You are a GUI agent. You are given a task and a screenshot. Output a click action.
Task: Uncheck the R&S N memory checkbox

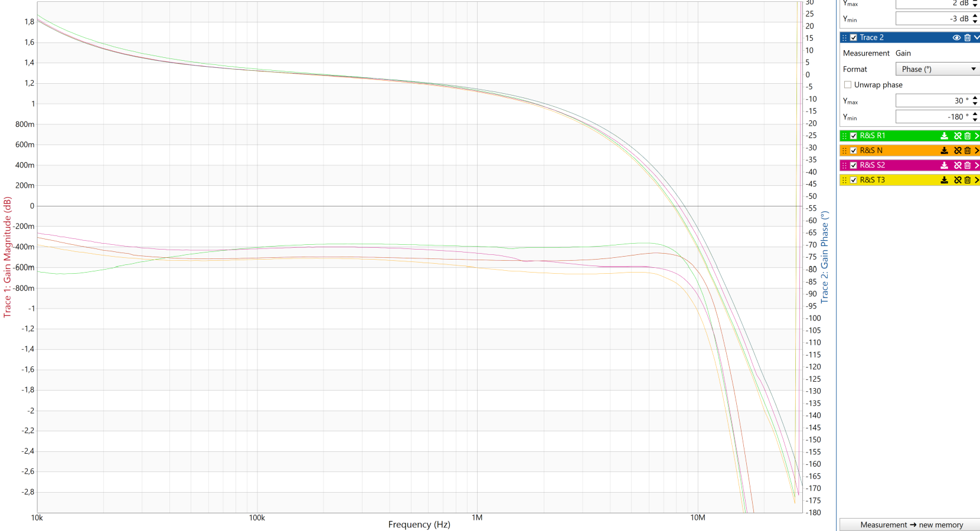tap(853, 150)
